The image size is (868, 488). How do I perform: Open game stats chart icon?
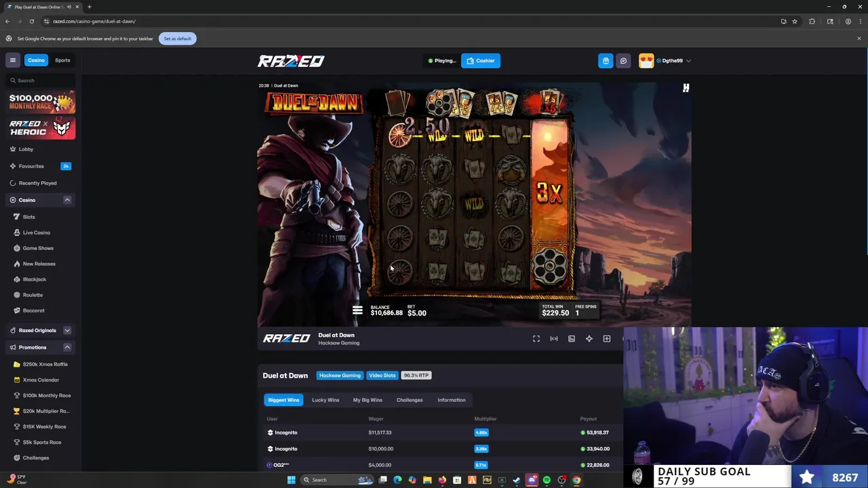click(571, 339)
